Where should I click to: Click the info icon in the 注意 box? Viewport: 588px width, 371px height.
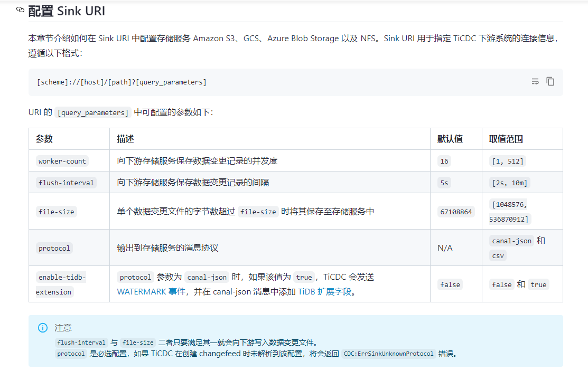coord(43,328)
